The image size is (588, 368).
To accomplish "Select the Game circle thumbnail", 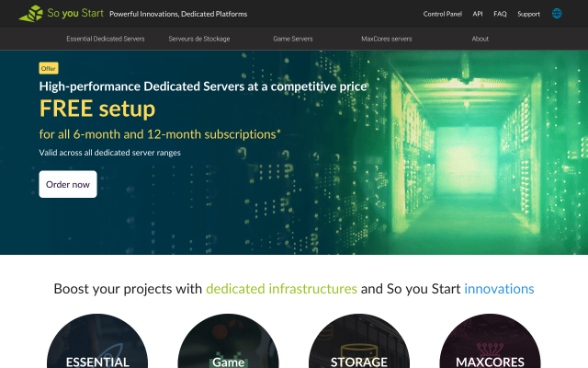I will point(229,341).
